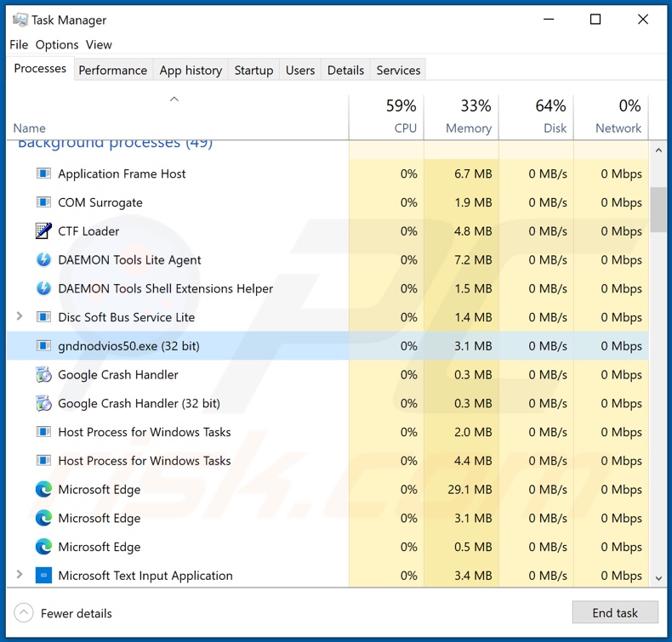This screenshot has width=672, height=642.
Task: Switch to the Startup tab
Action: [x=253, y=71]
